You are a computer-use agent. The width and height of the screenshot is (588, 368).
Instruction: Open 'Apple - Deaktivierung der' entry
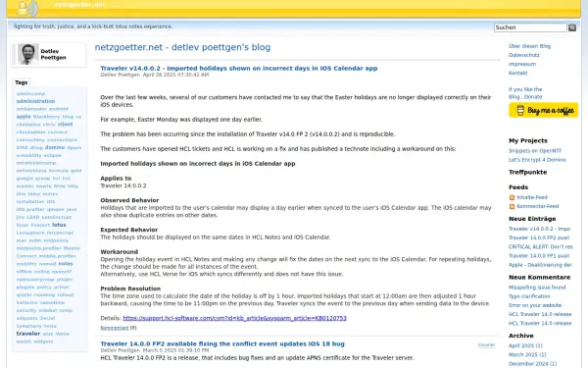(x=540, y=265)
